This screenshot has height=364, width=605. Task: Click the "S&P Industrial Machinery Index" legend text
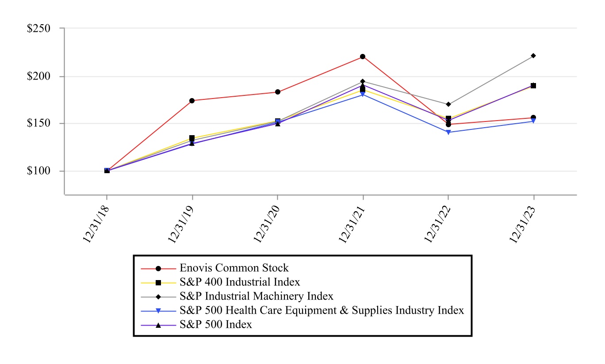click(x=257, y=296)
